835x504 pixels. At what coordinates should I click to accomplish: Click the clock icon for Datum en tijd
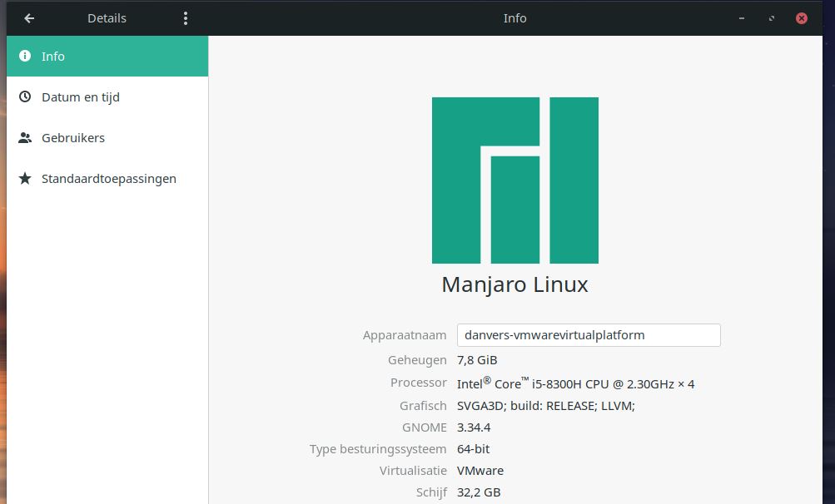click(x=25, y=96)
